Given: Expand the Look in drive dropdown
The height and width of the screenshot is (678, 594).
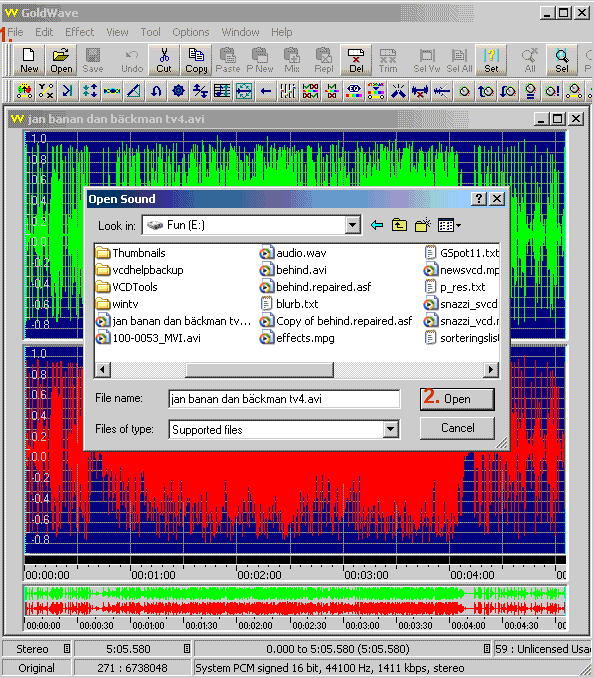Looking at the screenshot, I should [353, 225].
